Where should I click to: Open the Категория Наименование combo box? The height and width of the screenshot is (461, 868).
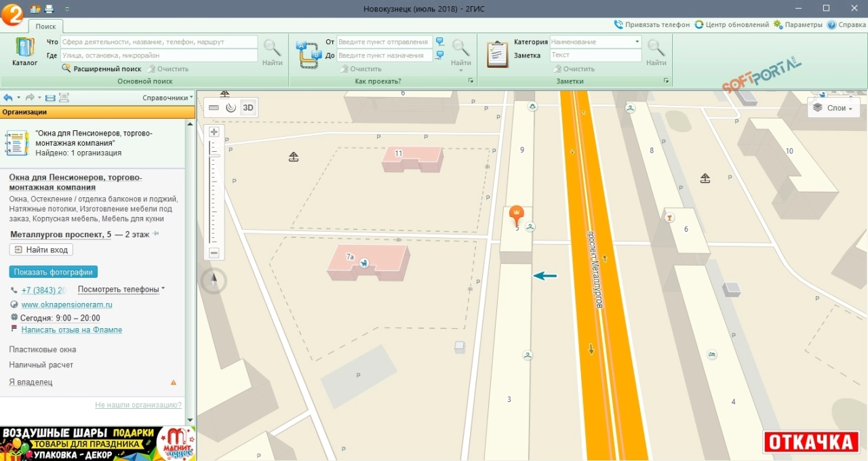coord(595,41)
